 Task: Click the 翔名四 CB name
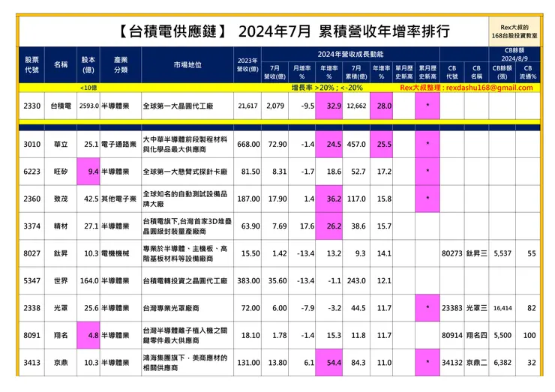pyautogui.click(x=476, y=335)
